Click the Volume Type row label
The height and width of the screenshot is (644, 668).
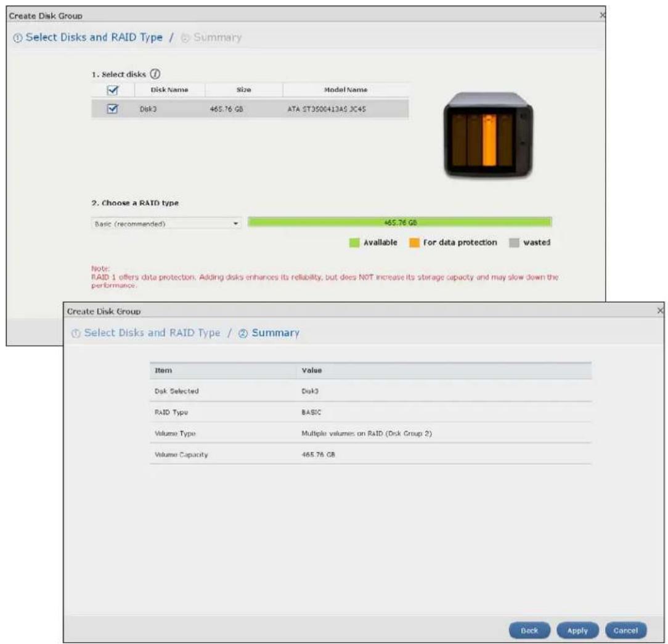[x=175, y=434]
